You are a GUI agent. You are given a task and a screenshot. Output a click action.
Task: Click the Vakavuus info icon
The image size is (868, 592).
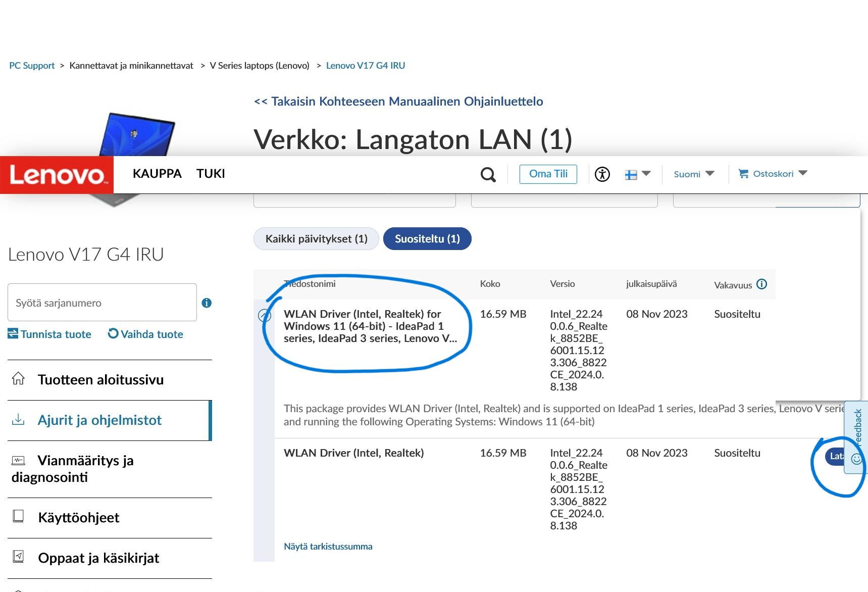coord(761,284)
